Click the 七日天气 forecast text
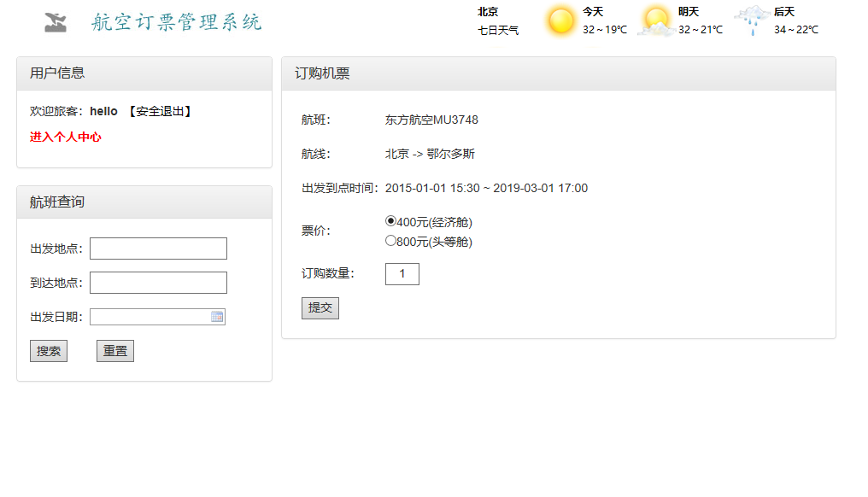Image resolution: width=868 pixels, height=497 pixels. click(498, 31)
